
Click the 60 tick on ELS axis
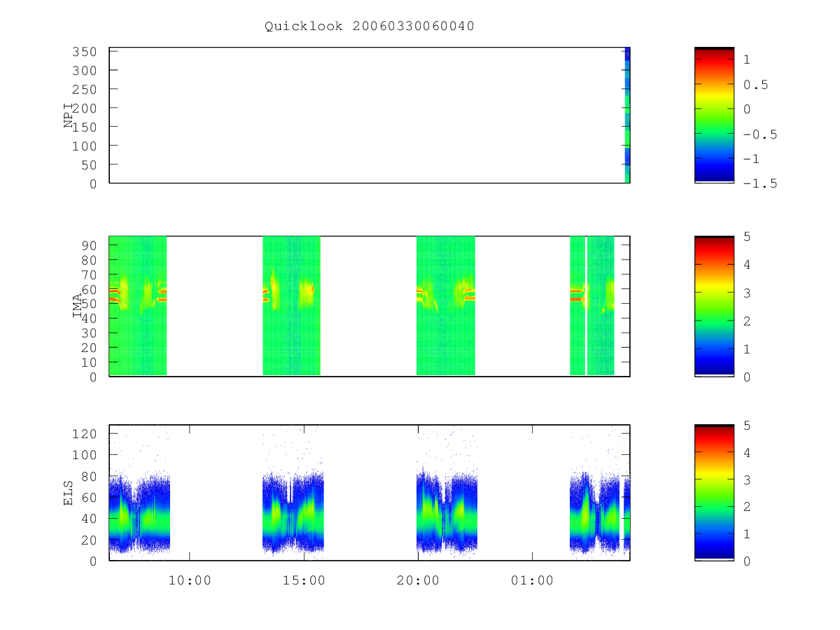pos(90,497)
